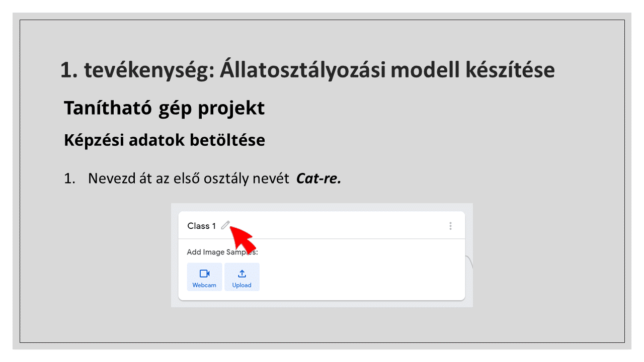Click the Upload arrow icon
Screen dimensions: 644x362
click(242, 274)
